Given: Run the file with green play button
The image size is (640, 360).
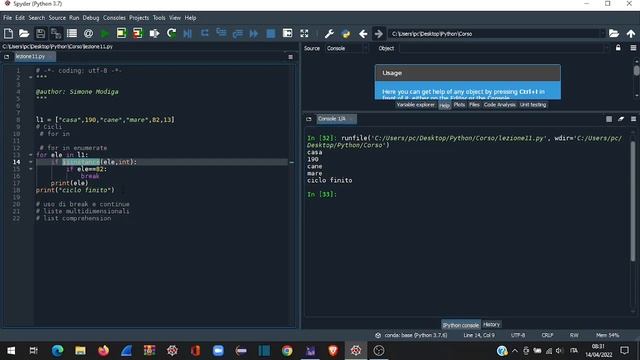Looking at the screenshot, I should coord(105,33).
